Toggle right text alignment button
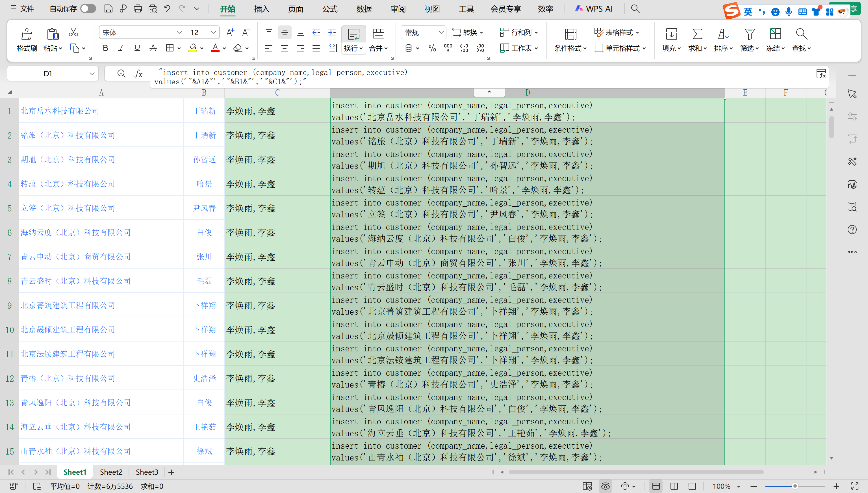This screenshot has height=493, width=868. (300, 48)
